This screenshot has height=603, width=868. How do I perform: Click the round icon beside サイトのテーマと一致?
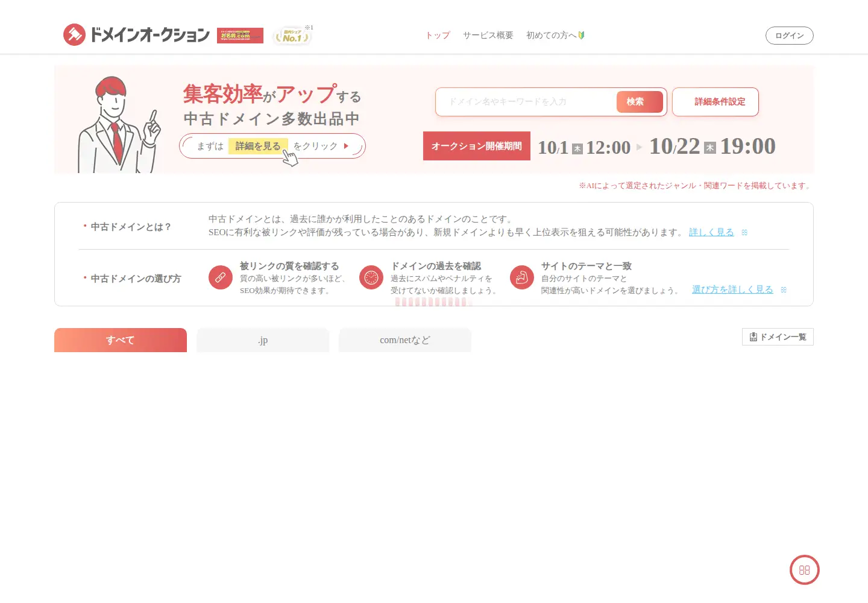[522, 277]
